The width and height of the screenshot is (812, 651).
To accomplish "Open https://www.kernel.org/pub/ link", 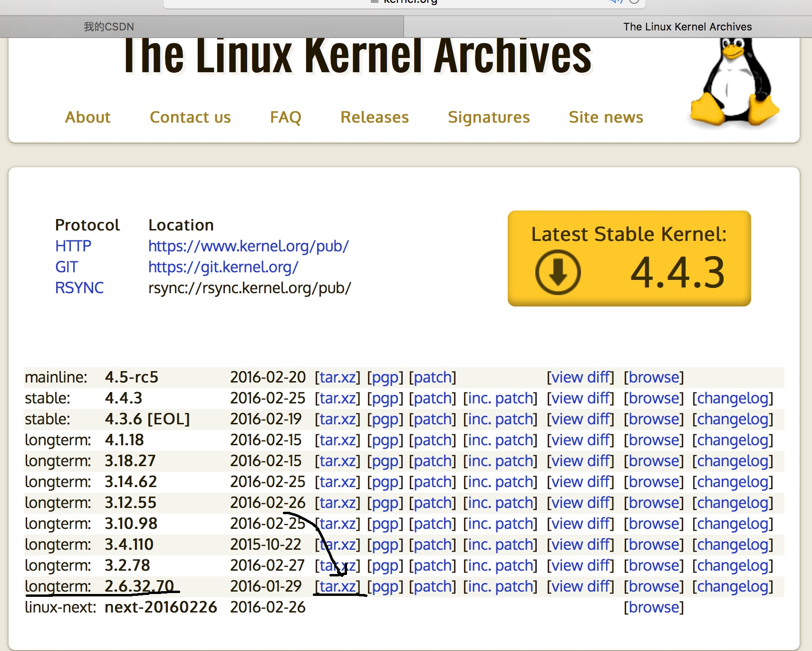I will (249, 246).
